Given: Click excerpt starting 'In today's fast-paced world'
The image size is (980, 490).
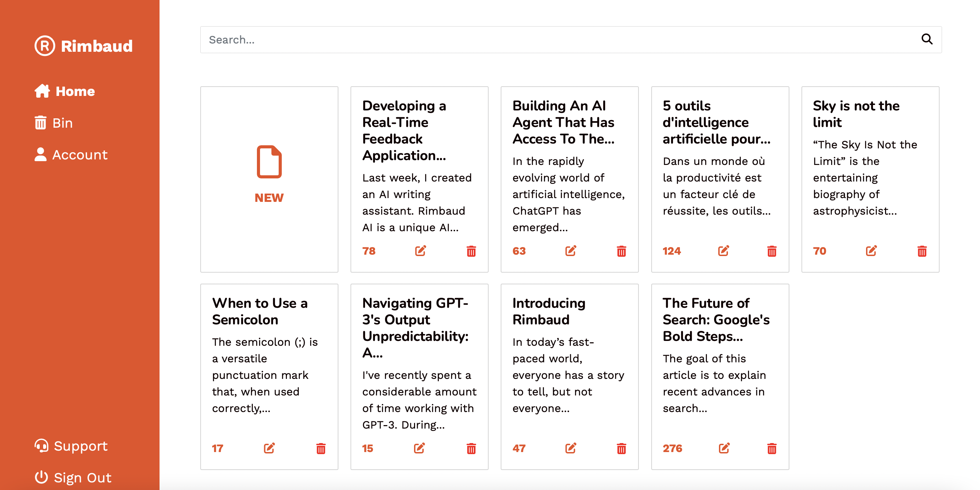Looking at the screenshot, I should click(x=568, y=375).
